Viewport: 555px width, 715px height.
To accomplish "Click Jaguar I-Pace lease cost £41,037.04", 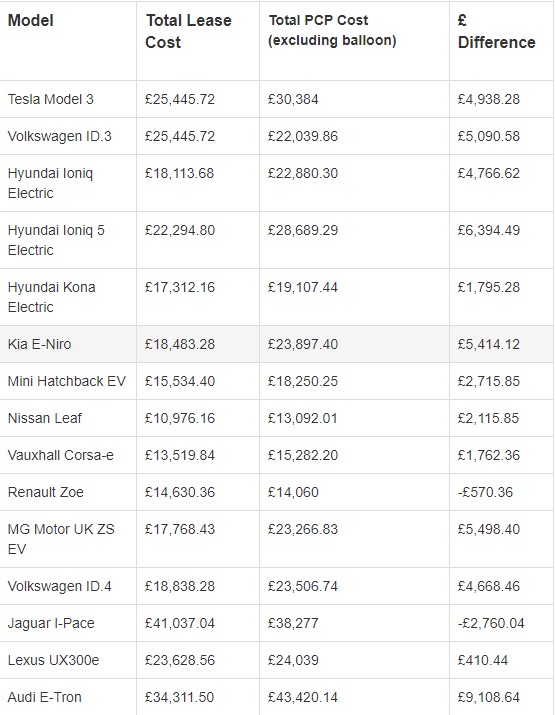I will (x=180, y=623).
